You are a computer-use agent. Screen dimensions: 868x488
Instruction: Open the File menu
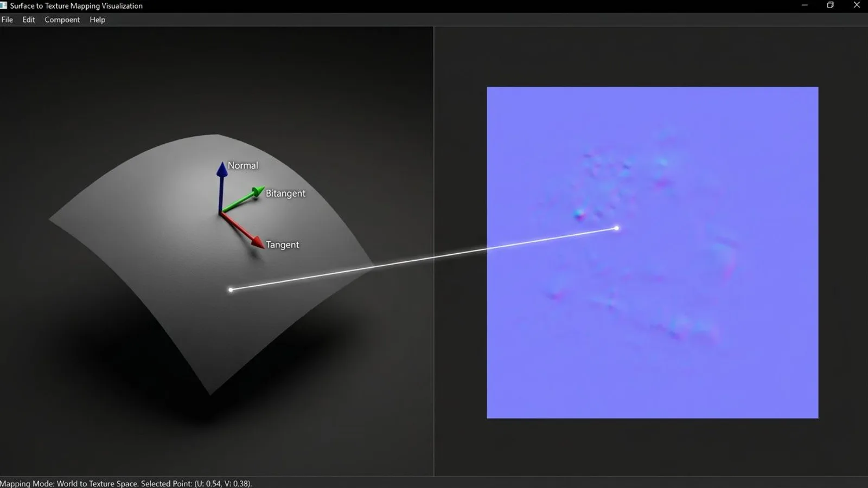(x=7, y=20)
